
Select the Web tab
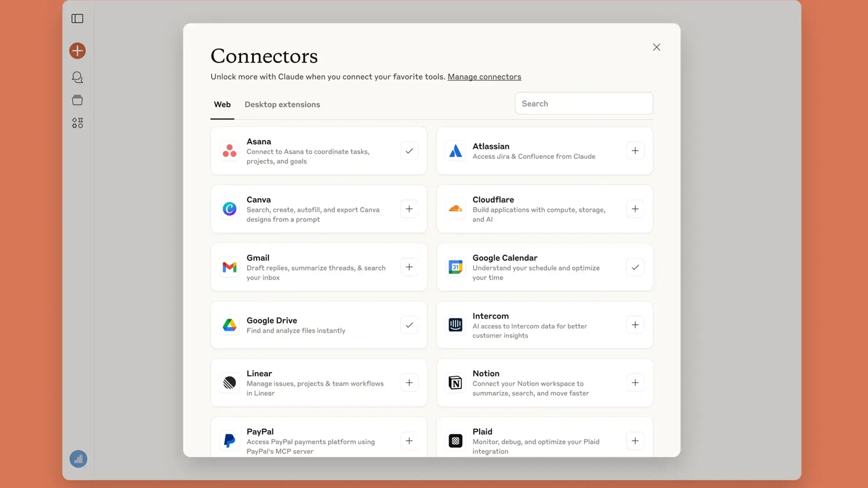point(222,104)
